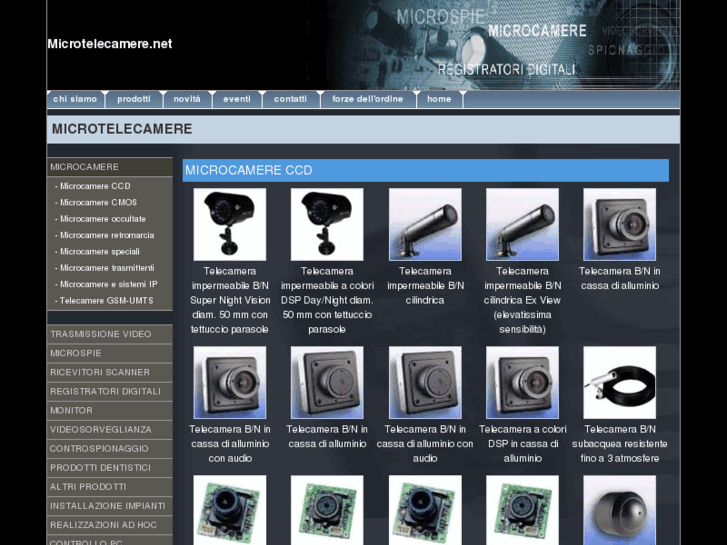
Task: Click thumbnail of cilindrica Ex View camera
Action: point(523,224)
